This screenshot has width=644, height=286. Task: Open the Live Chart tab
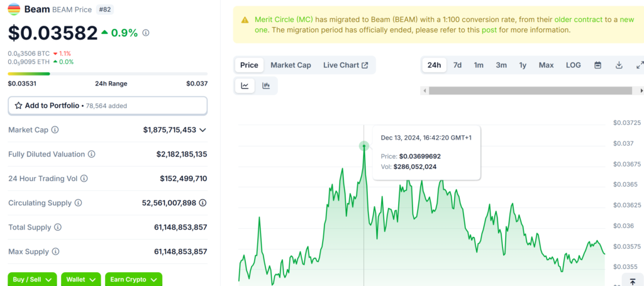pyautogui.click(x=345, y=65)
